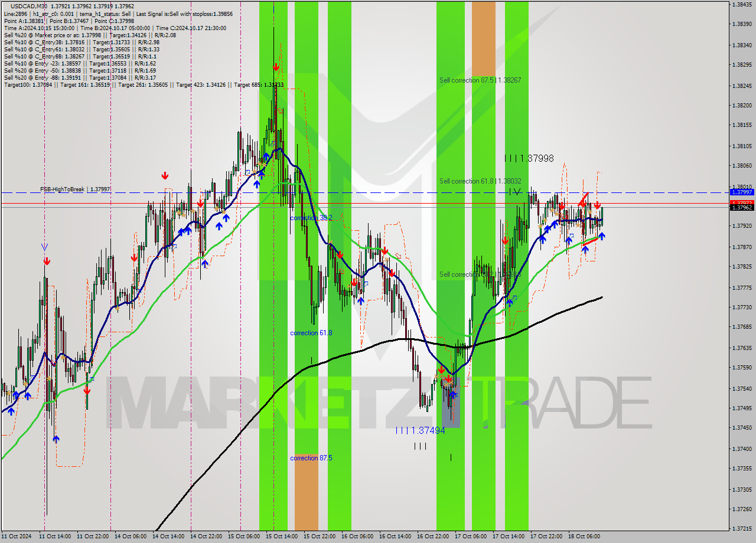The height and width of the screenshot is (543, 756).
Task: Click the blue correction 87.5 label
Action: [311, 458]
